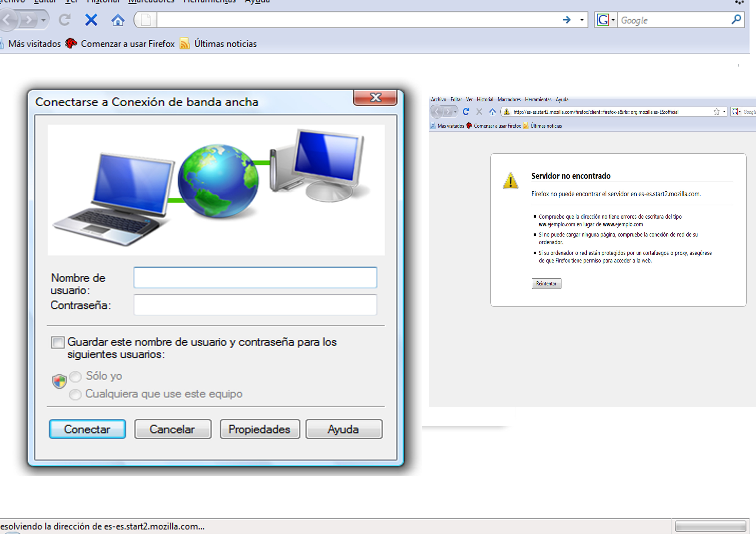Enable Guardar este nombre de usuario checkbox
Viewport: 756px width, 534px height.
[58, 342]
